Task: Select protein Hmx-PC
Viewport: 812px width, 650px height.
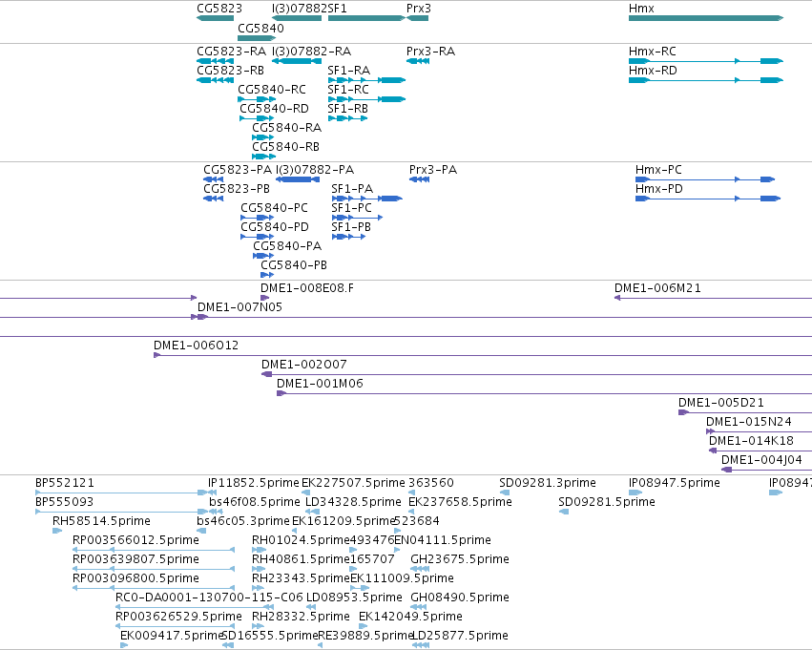Action: pyautogui.click(x=705, y=179)
